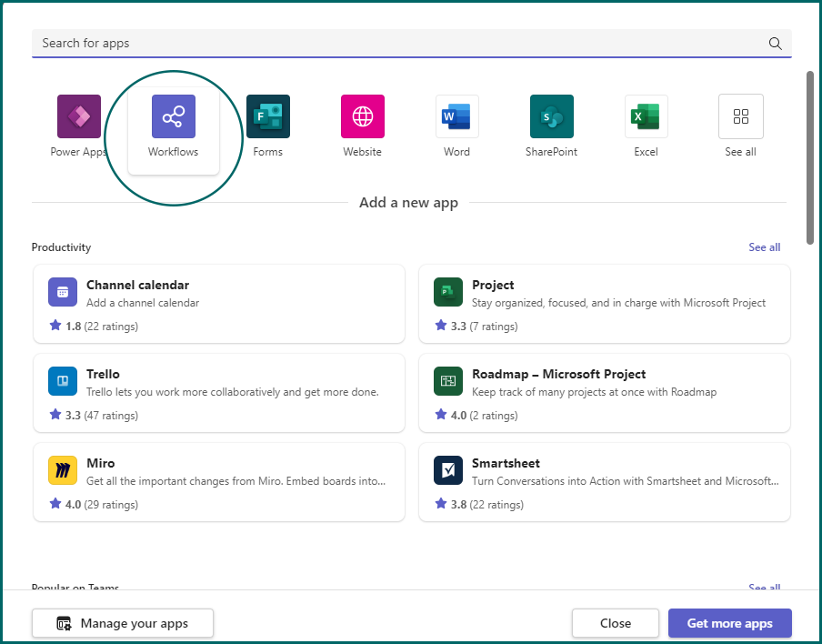Click the search magnifier icon
This screenshot has width=822, height=644.
point(776,44)
